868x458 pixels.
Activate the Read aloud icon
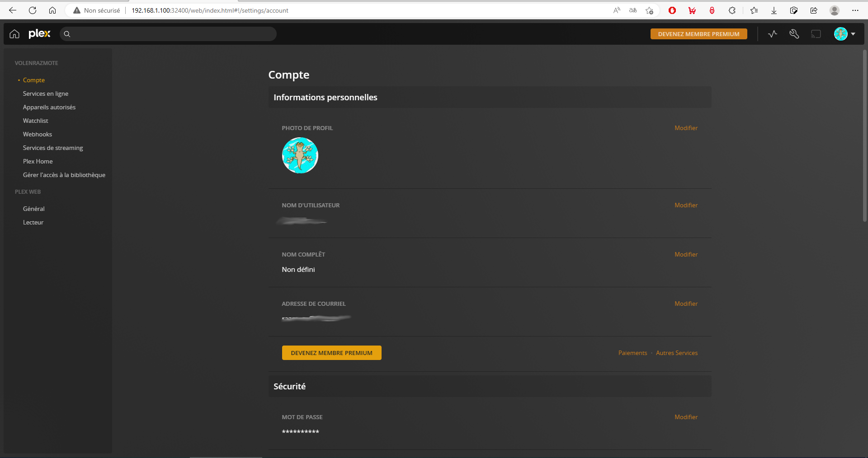(x=617, y=10)
